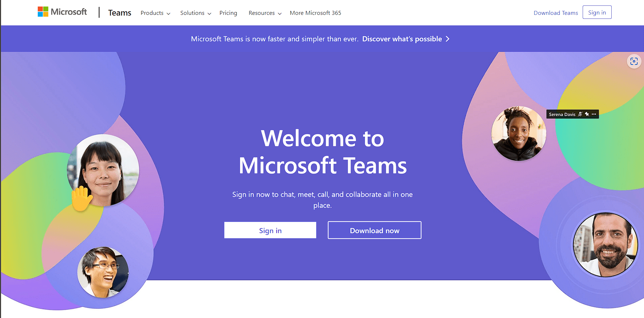This screenshot has width=644, height=318.
Task: Open the Pricing page
Action: click(228, 13)
